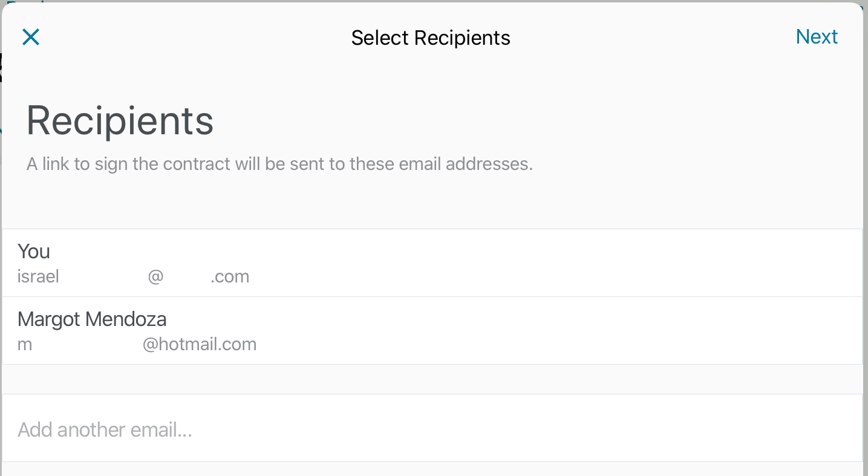
Task: Click empty area right of Recipients heading
Action: pyautogui.click(x=544, y=120)
